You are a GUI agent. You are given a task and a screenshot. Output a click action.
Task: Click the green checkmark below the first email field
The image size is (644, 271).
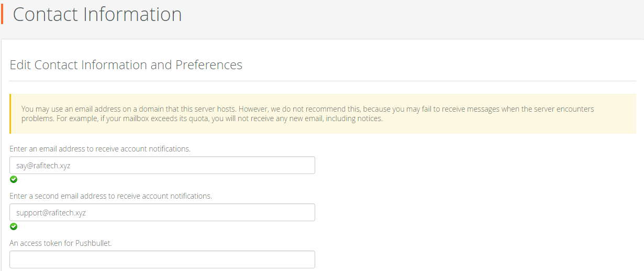pyautogui.click(x=14, y=179)
